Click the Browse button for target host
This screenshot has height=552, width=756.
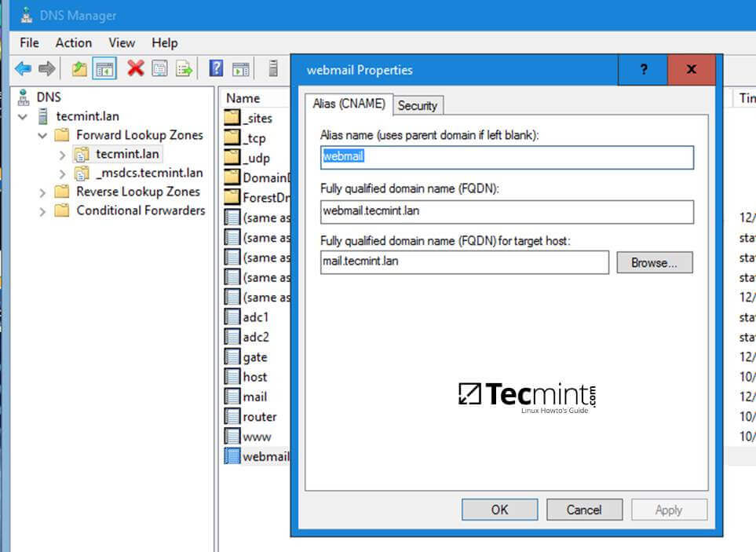pos(654,262)
